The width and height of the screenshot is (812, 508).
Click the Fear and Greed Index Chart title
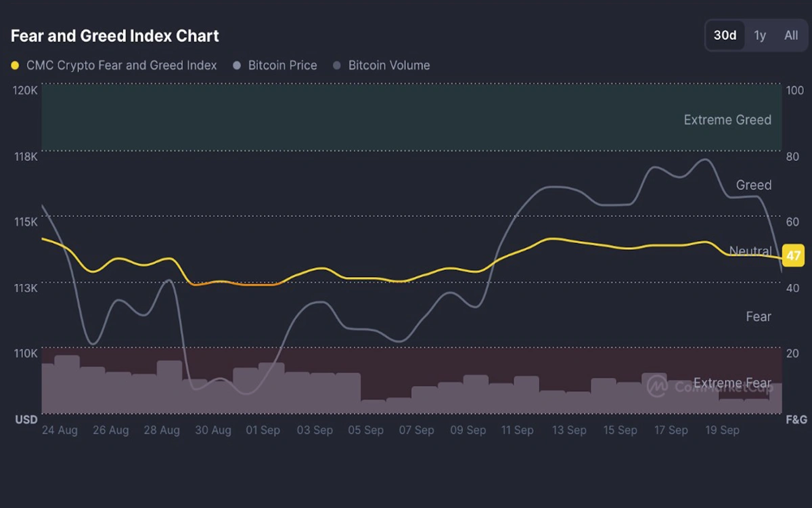(x=115, y=36)
